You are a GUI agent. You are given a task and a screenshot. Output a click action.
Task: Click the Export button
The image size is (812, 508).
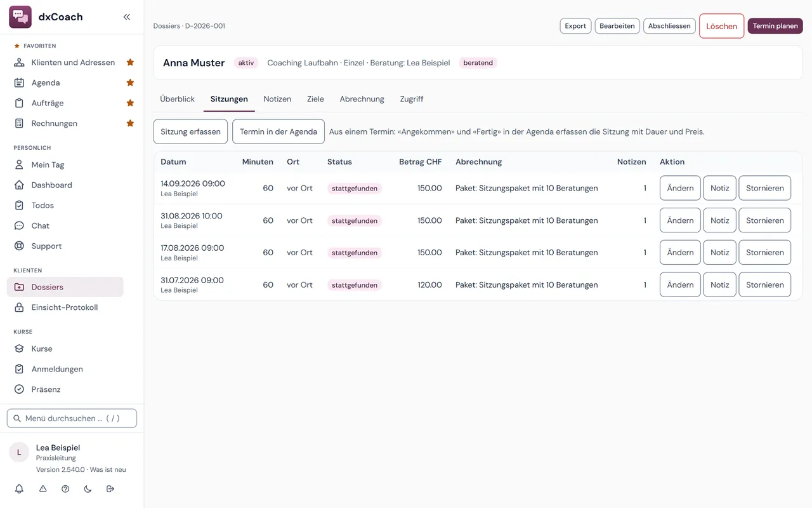[575, 26]
